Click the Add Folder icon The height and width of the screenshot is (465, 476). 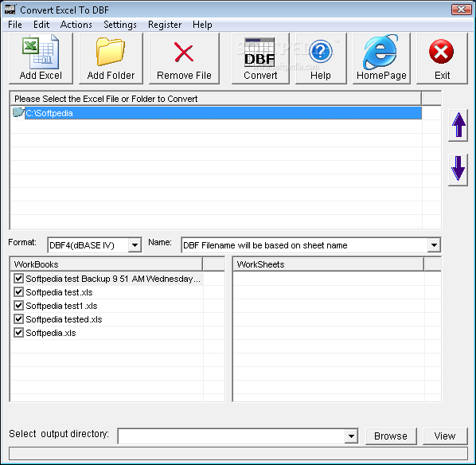click(x=111, y=52)
